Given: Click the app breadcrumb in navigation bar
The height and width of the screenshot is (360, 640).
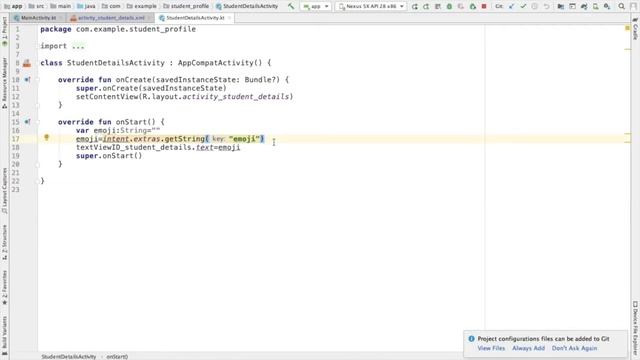Looking at the screenshot, I should click(x=13, y=6).
